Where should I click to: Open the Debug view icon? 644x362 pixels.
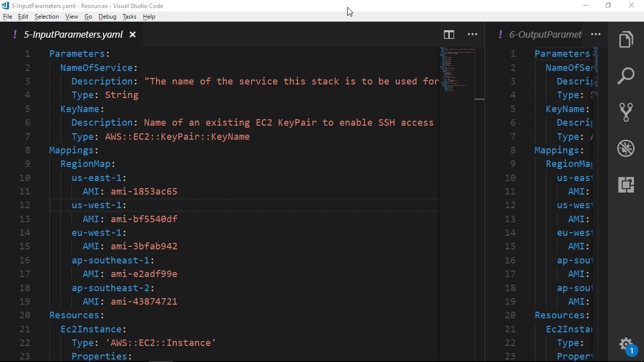pos(626,148)
